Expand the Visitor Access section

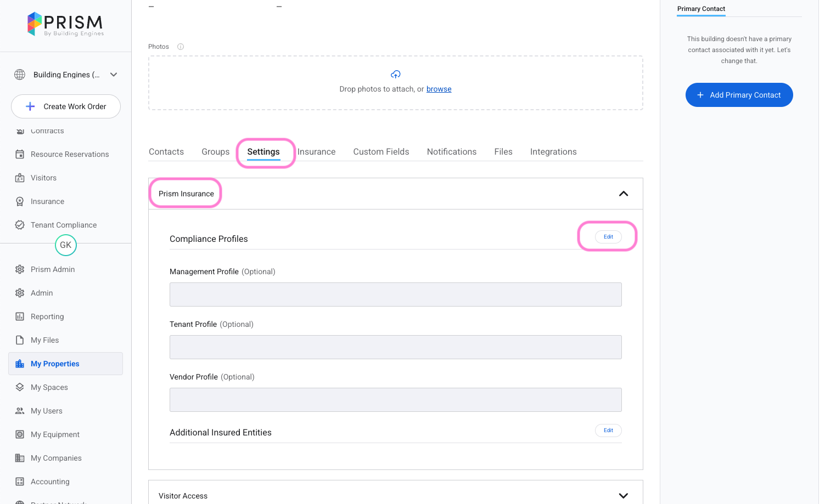(623, 496)
